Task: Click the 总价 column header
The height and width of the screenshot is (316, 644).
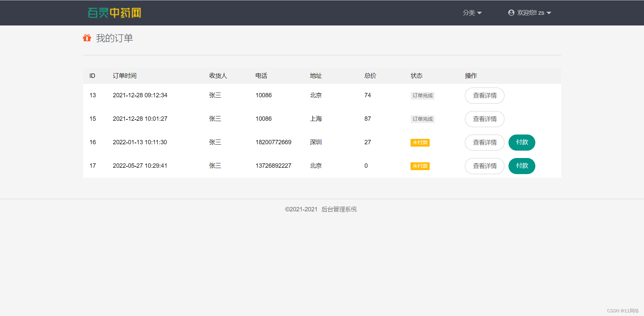Action: coord(370,76)
